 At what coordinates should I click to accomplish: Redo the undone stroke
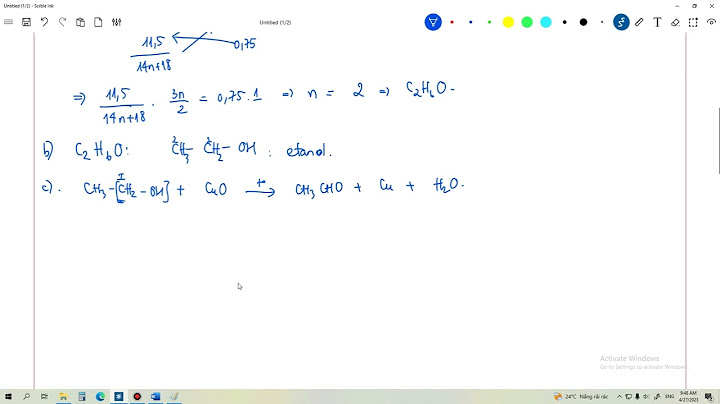[62, 22]
